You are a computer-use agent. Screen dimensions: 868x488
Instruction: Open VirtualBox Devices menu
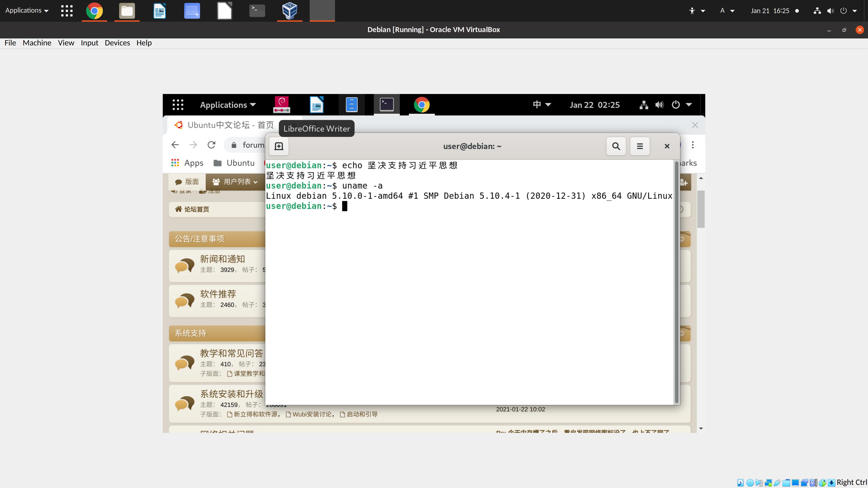(x=117, y=43)
